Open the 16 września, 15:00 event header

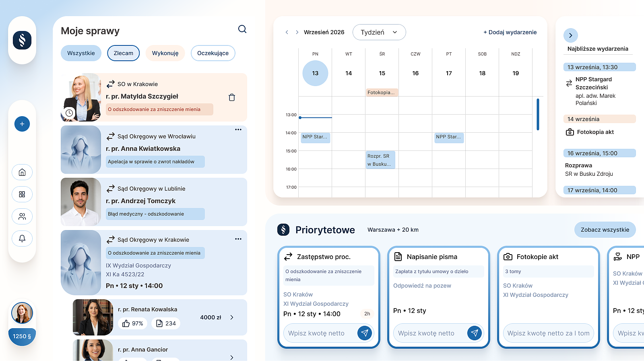coord(600,153)
